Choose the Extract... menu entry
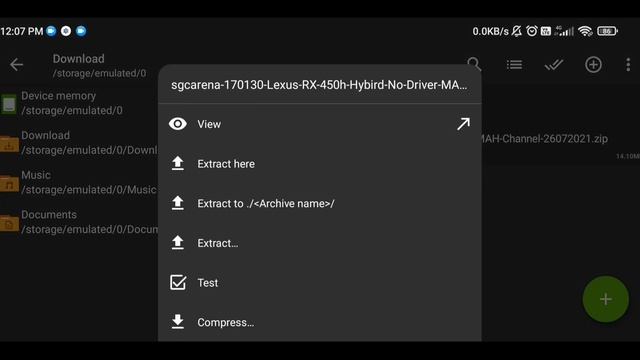 click(x=320, y=243)
